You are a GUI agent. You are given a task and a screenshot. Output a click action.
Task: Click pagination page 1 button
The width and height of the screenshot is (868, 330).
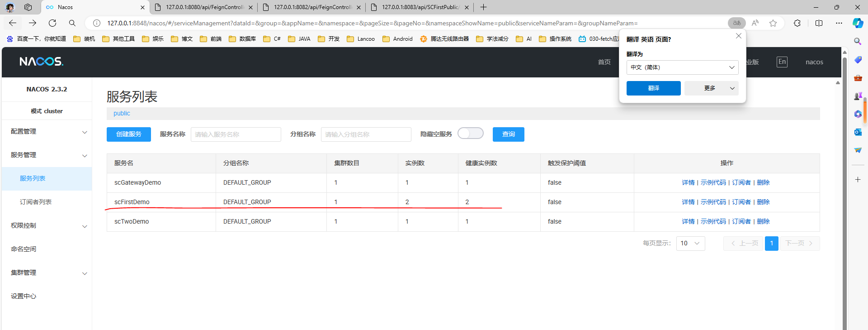[772, 244]
